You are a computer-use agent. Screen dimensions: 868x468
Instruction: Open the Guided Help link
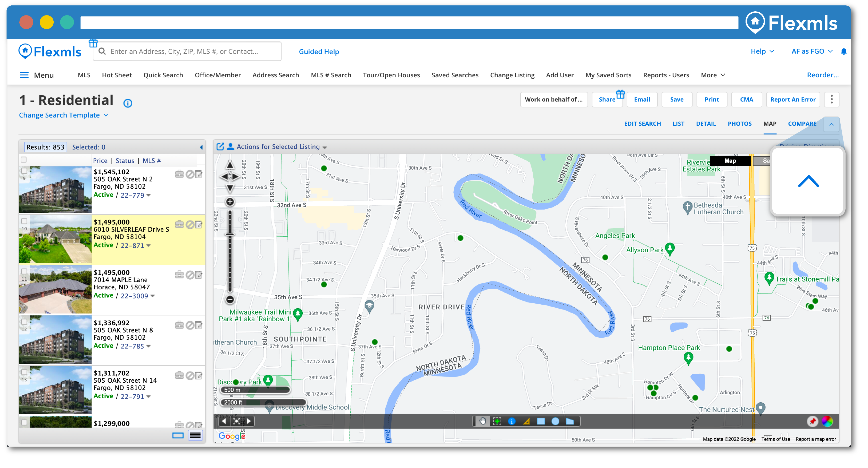pos(319,52)
